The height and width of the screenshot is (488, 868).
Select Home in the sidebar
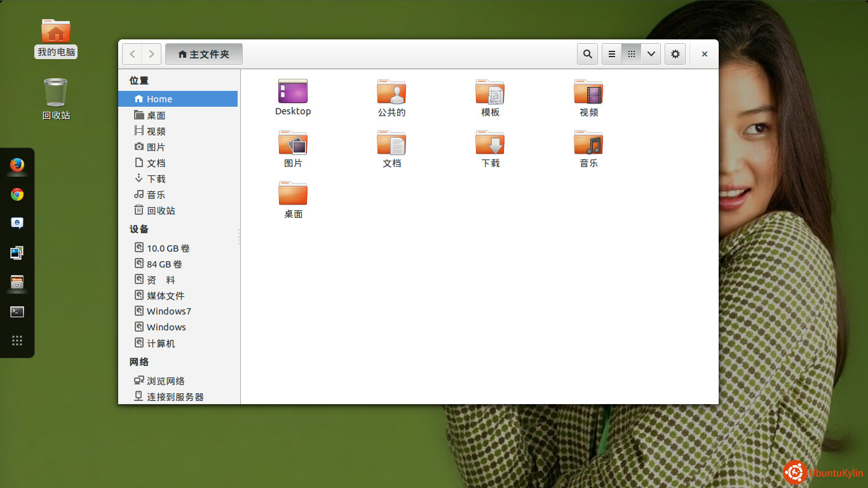tap(178, 98)
